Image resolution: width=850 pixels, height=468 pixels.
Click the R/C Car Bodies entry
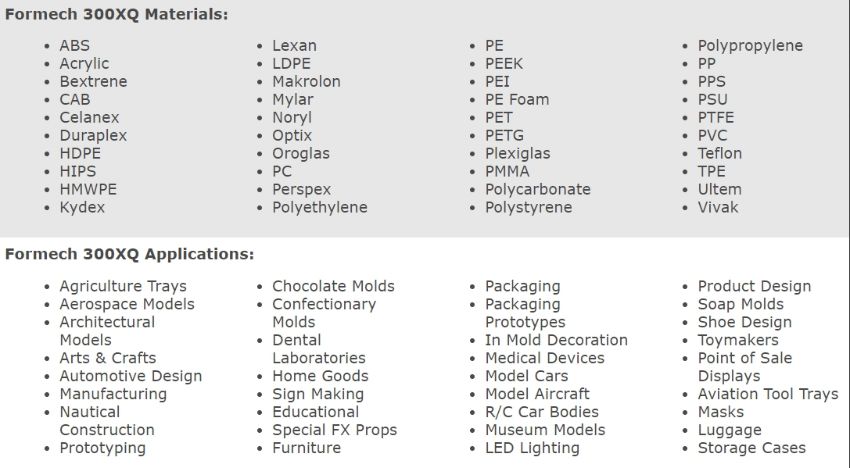pos(542,412)
